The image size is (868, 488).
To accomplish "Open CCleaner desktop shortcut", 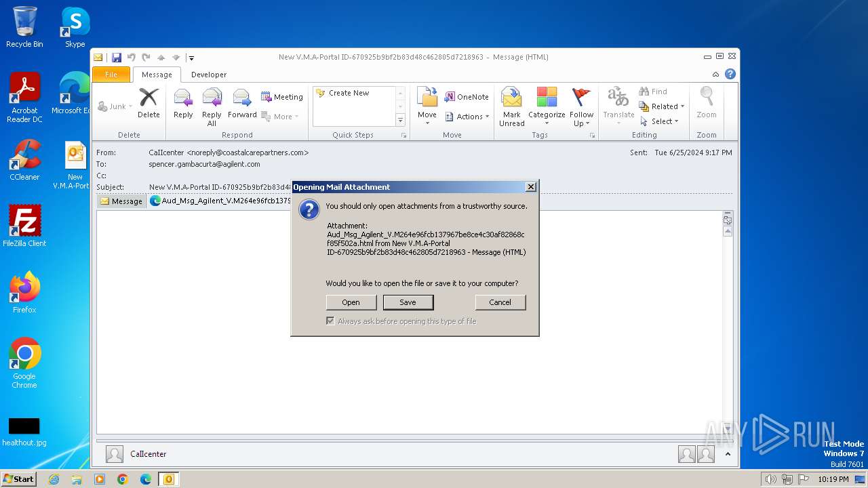I will (24, 161).
